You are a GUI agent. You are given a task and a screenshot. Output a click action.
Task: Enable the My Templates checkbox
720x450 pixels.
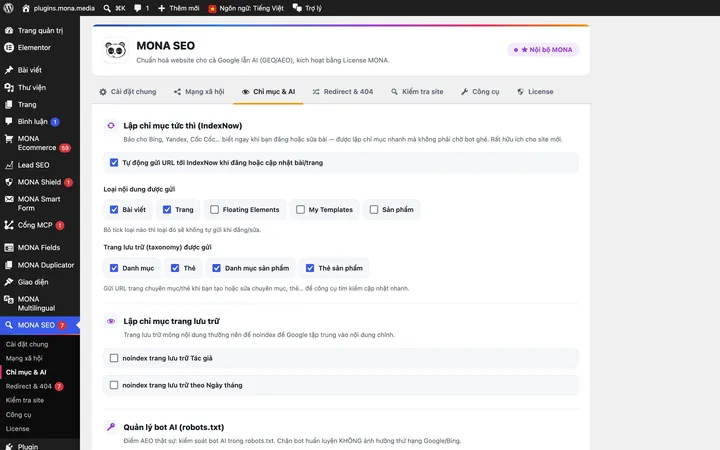coord(300,209)
